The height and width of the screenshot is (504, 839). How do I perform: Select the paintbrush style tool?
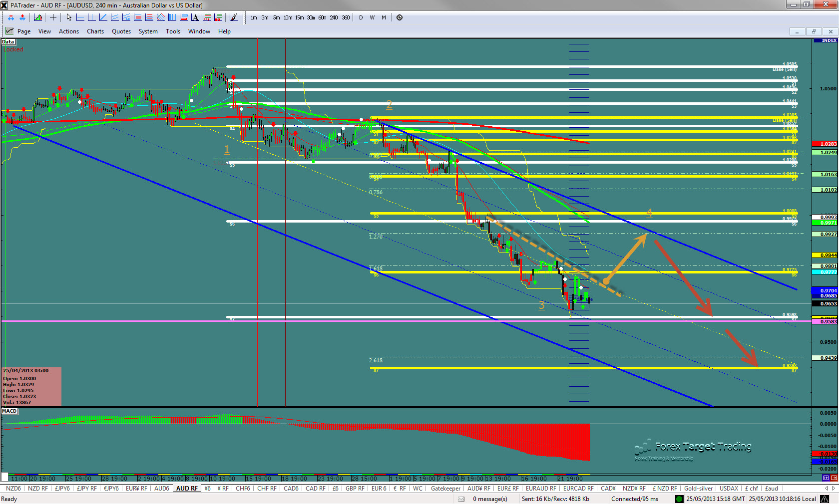[233, 17]
